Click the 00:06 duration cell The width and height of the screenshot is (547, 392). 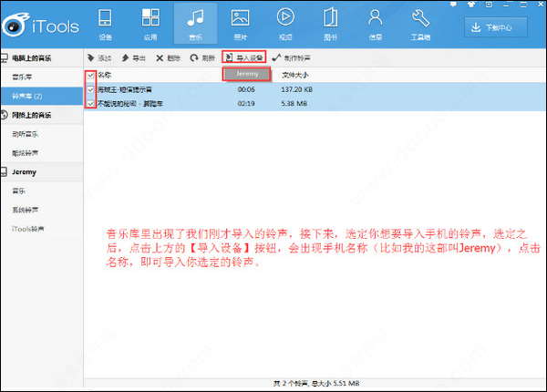(246, 89)
